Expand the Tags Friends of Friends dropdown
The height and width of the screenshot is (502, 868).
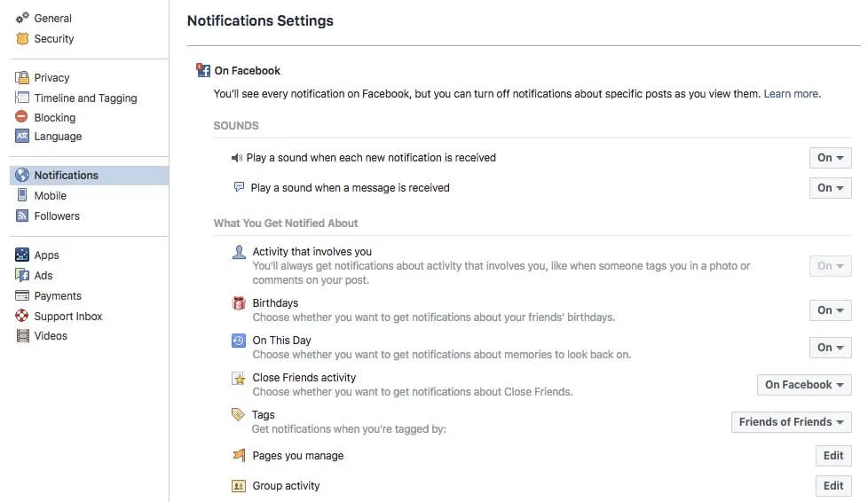(x=791, y=422)
